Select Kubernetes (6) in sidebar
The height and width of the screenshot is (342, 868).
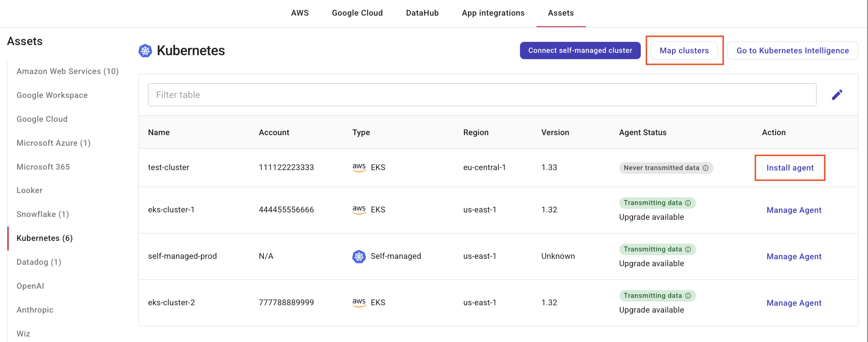click(x=45, y=238)
